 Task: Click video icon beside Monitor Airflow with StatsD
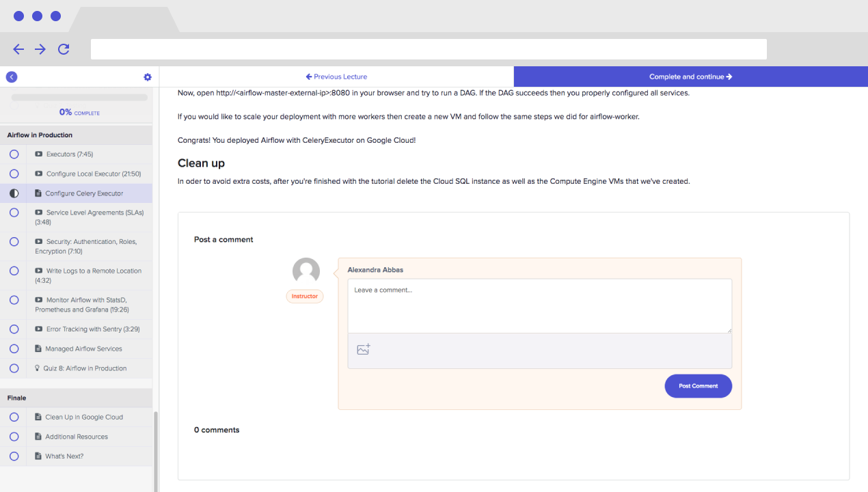39,300
